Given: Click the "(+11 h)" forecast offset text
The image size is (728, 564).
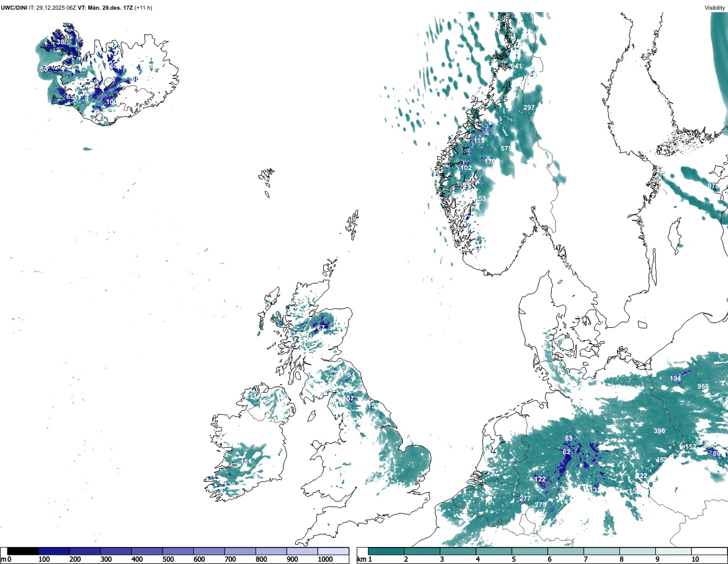Looking at the screenshot, I should point(143,7).
